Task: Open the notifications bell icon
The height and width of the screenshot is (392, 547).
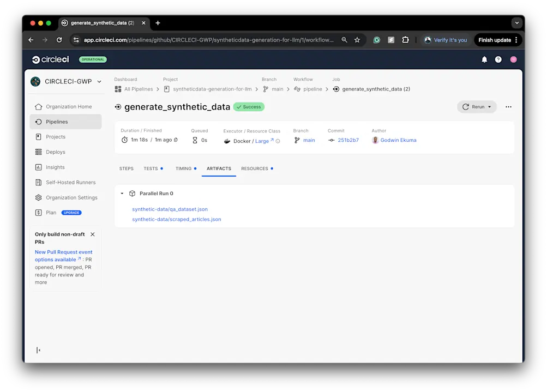Action: point(484,59)
